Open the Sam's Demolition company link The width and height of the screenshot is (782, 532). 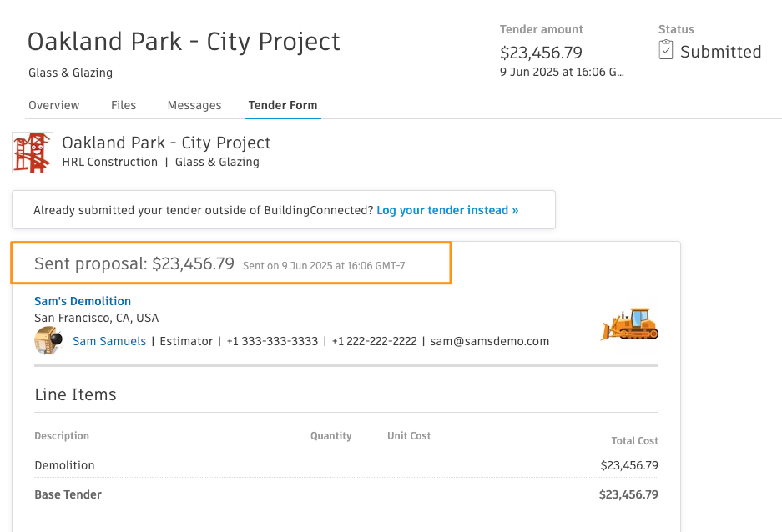click(83, 301)
